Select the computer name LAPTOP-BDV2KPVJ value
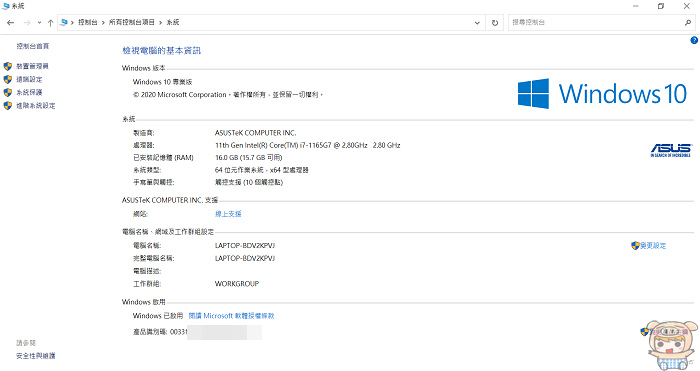 [245, 246]
